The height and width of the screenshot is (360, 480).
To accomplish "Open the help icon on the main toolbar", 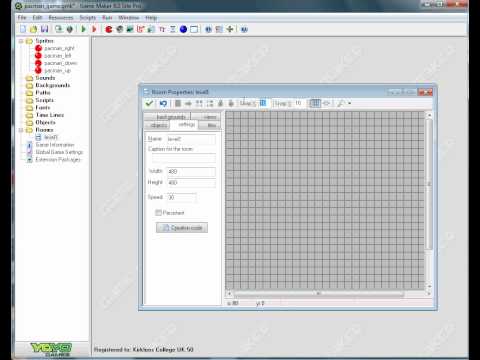I will pos(244,29).
